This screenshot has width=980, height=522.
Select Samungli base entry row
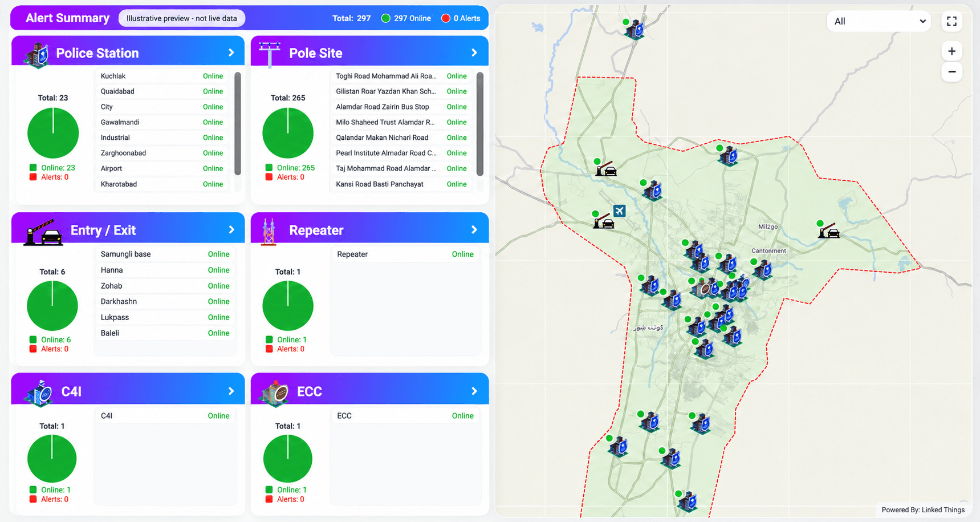[x=165, y=254]
